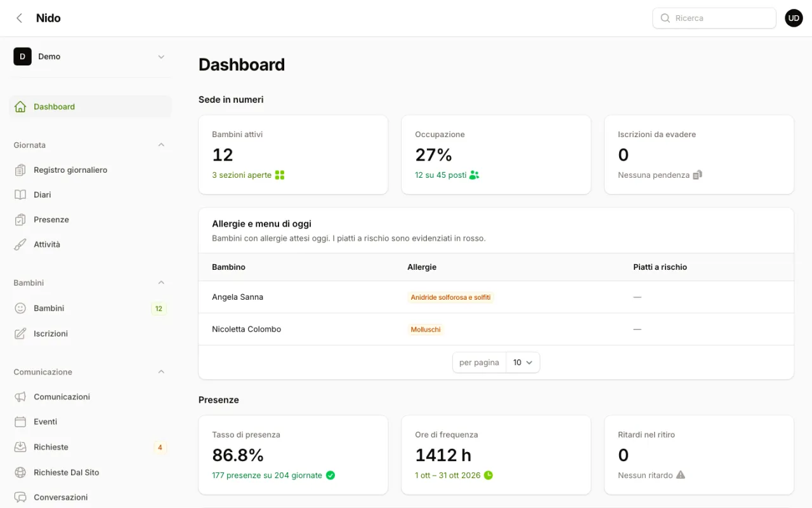This screenshot has width=812, height=508.
Task: Click the Iscrizioni pencil-edit icon
Action: coord(20,333)
